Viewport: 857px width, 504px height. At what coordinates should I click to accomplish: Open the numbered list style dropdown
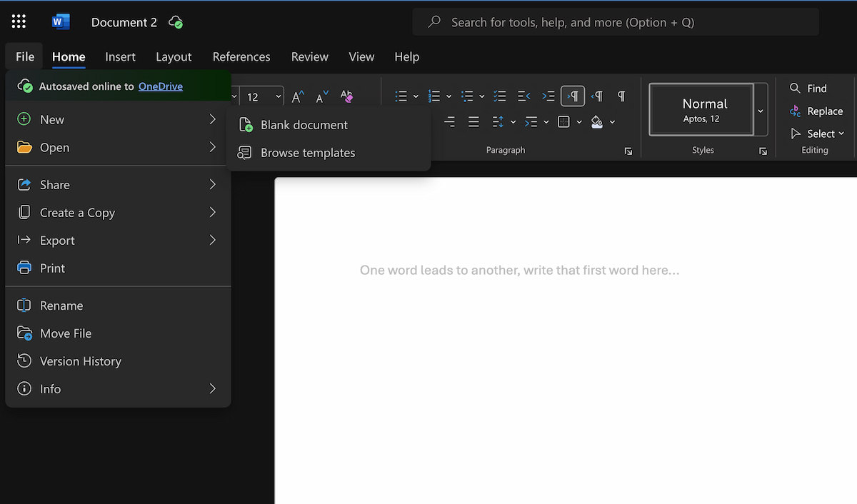tap(448, 95)
